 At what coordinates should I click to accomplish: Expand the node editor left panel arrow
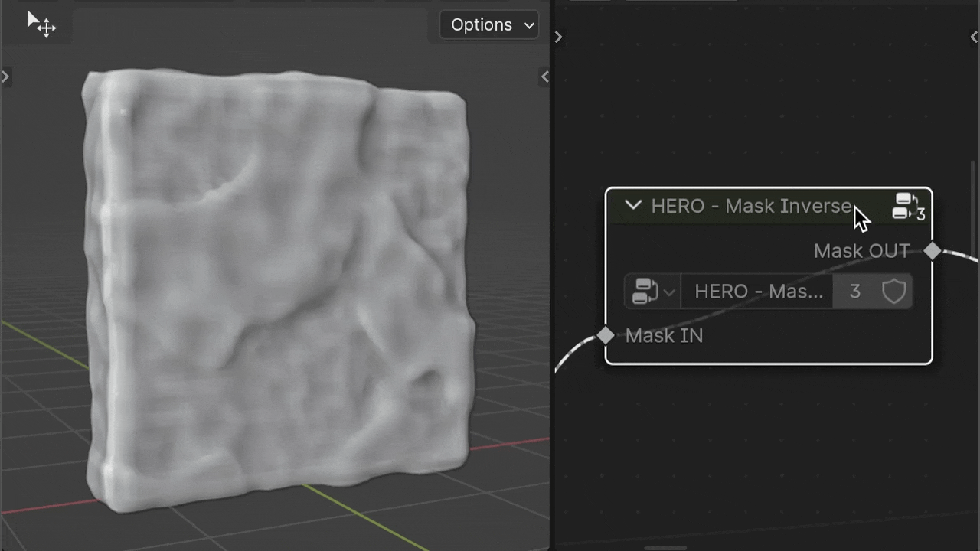tap(558, 37)
